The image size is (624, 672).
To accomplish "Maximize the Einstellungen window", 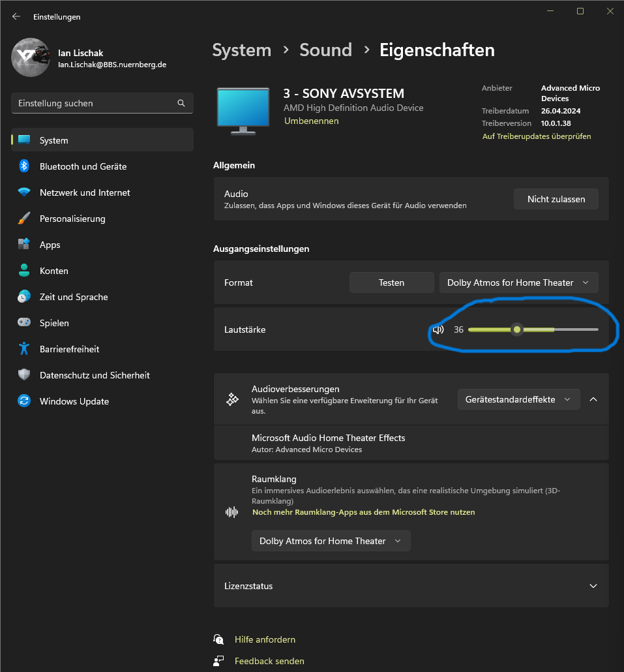I will pos(580,11).
